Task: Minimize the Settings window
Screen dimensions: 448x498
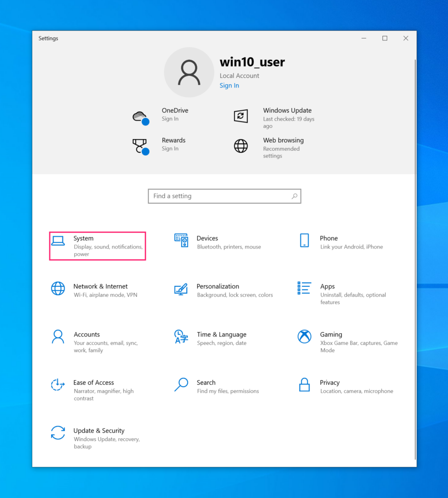Action: click(364, 38)
